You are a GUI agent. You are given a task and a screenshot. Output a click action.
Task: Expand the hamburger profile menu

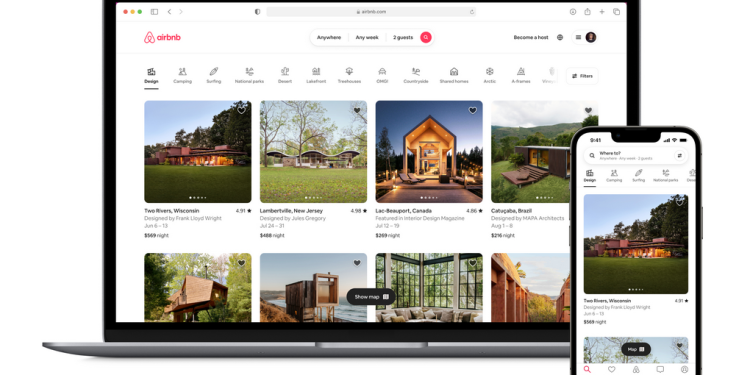578,37
